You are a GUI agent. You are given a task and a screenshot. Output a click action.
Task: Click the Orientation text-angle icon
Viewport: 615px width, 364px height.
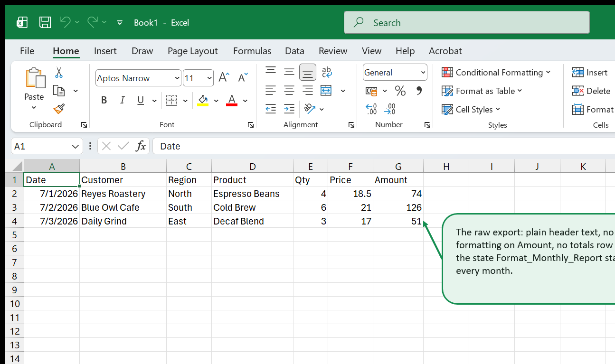[x=310, y=109]
